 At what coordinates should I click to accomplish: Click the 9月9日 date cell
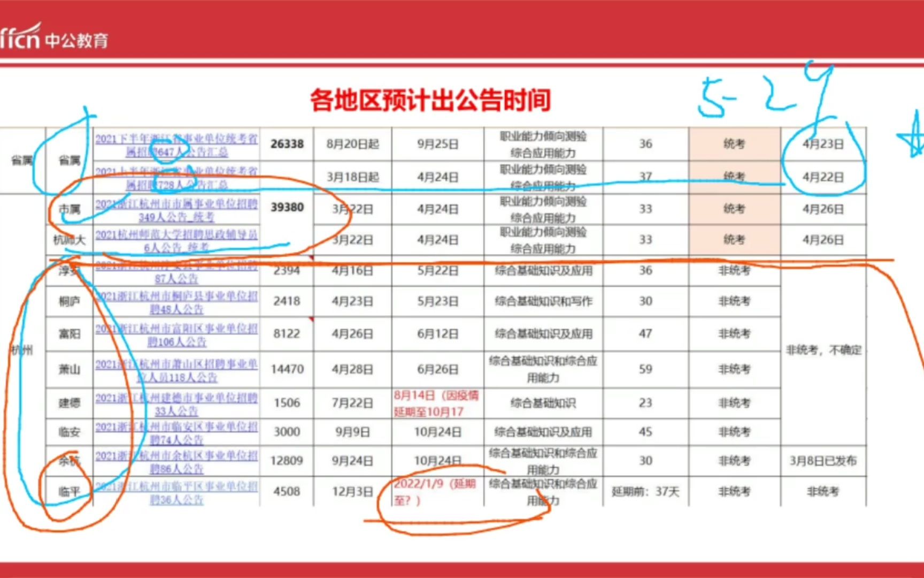tap(353, 432)
